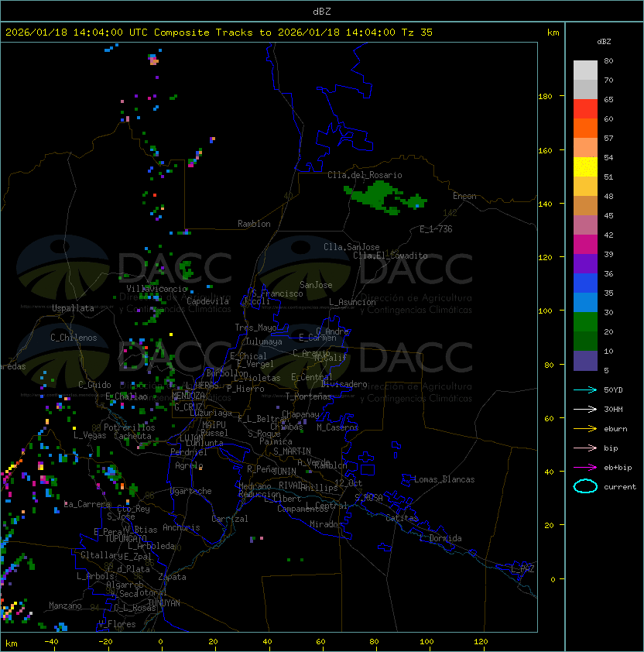Click the 'L_Asuncion' map label
Screen dimensions: 644x652
click(352, 302)
